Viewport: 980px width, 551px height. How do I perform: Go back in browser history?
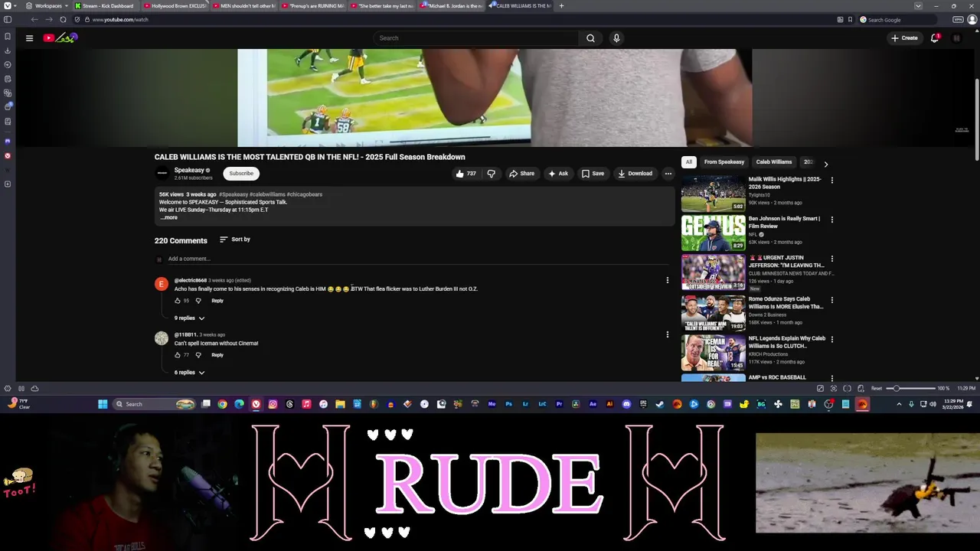coord(34,19)
